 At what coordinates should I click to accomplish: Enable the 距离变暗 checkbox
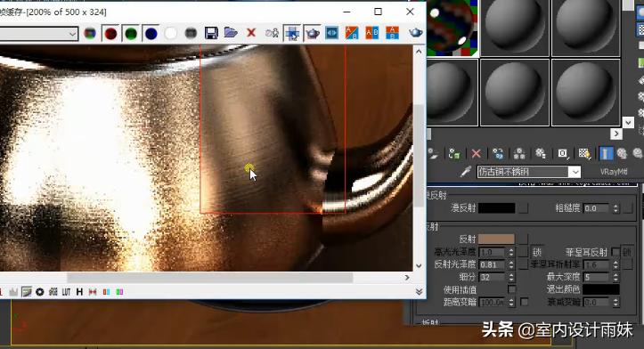pyautogui.click(x=525, y=302)
